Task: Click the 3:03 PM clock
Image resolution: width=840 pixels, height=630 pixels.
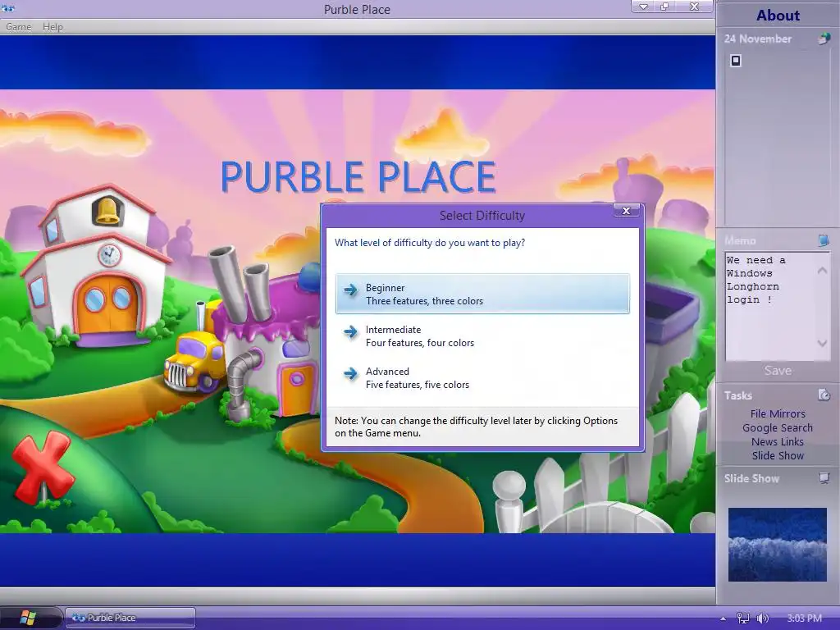Action: [x=804, y=619]
